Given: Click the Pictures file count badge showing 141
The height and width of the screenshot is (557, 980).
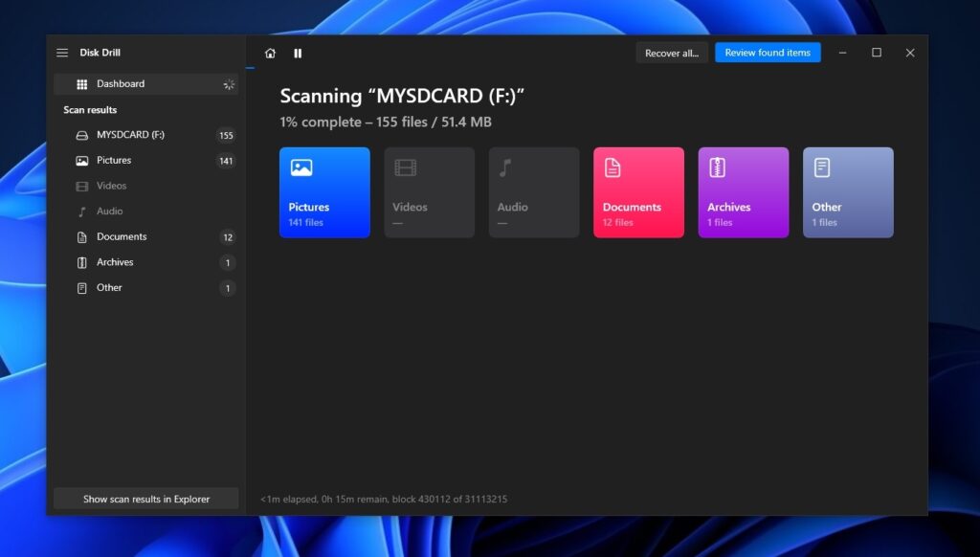Looking at the screenshot, I should click(225, 161).
